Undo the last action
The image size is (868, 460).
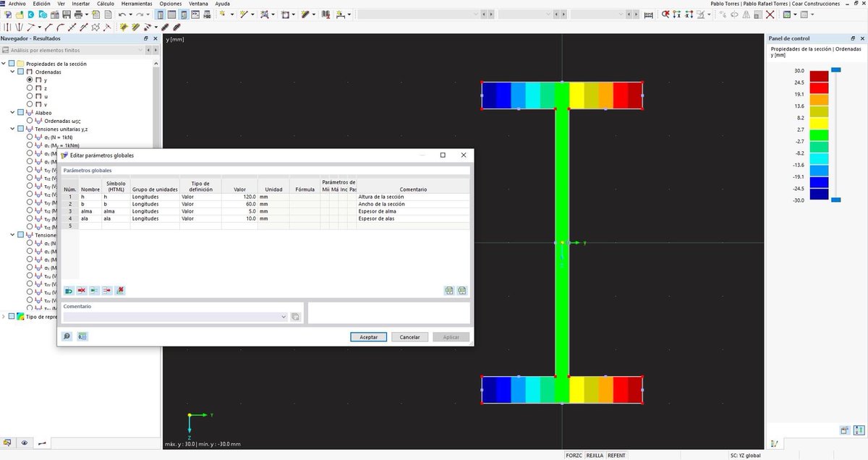point(122,13)
